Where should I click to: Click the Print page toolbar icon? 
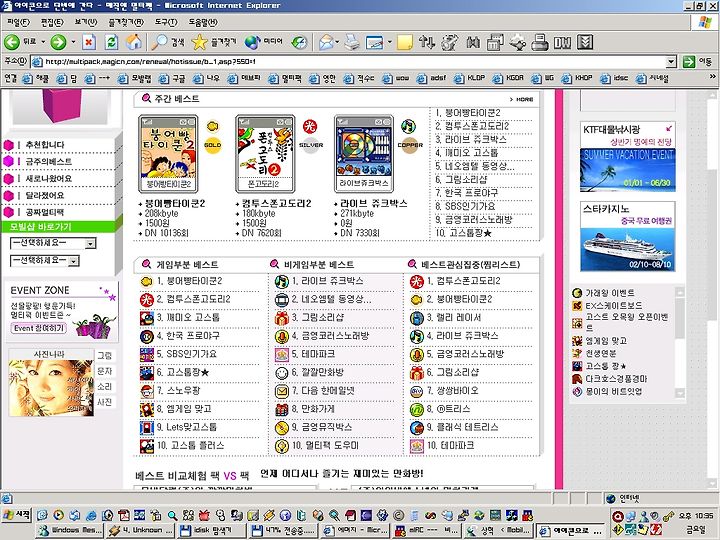tap(352, 42)
